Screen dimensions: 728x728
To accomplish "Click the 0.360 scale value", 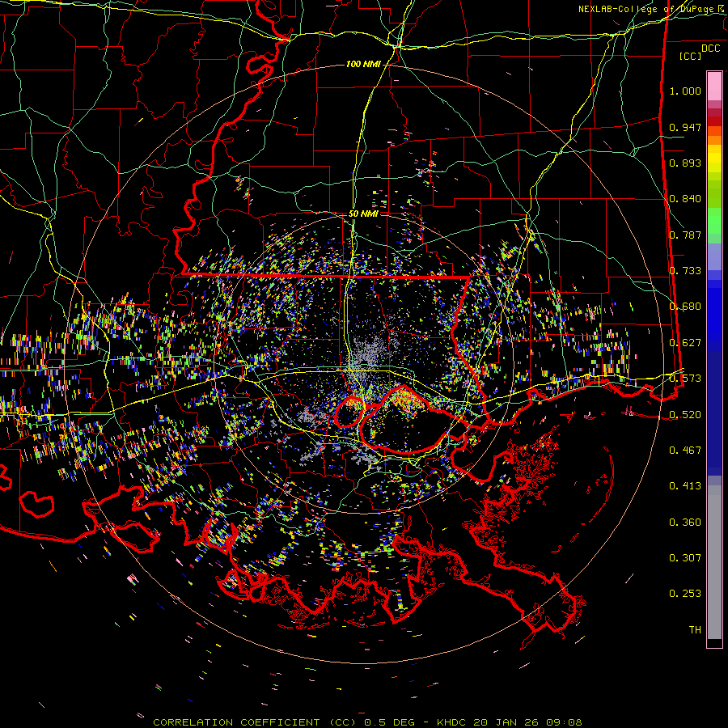I will [x=685, y=523].
